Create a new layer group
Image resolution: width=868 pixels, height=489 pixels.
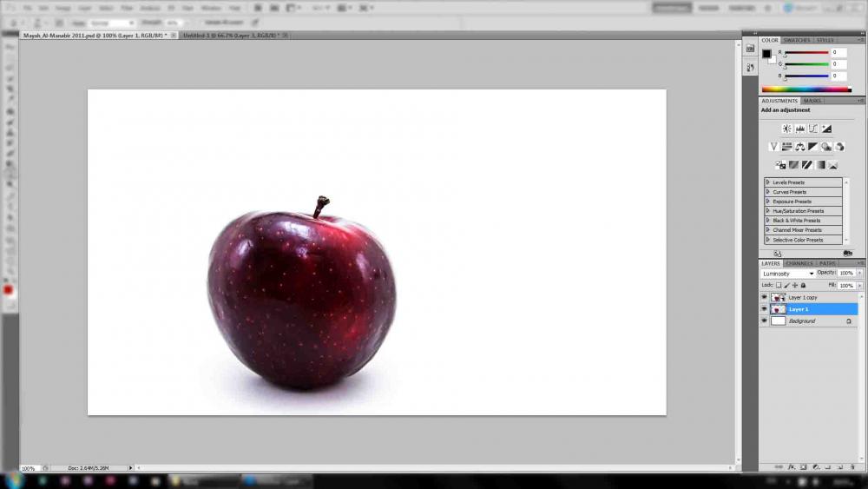(828, 467)
